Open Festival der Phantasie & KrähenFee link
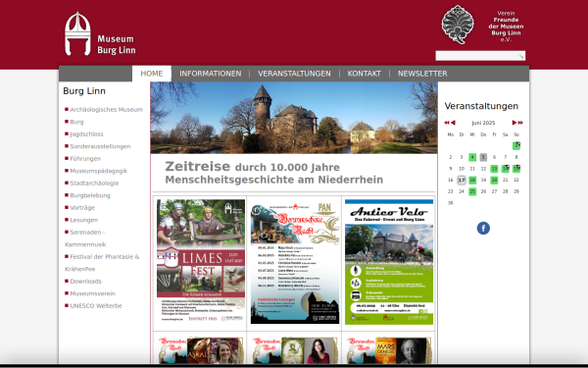 (102, 263)
